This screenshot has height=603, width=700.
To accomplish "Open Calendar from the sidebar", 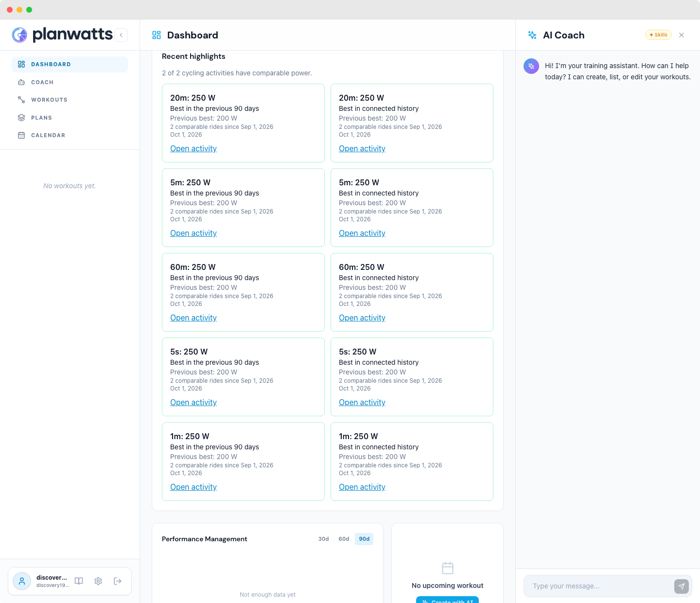I will click(x=70, y=135).
